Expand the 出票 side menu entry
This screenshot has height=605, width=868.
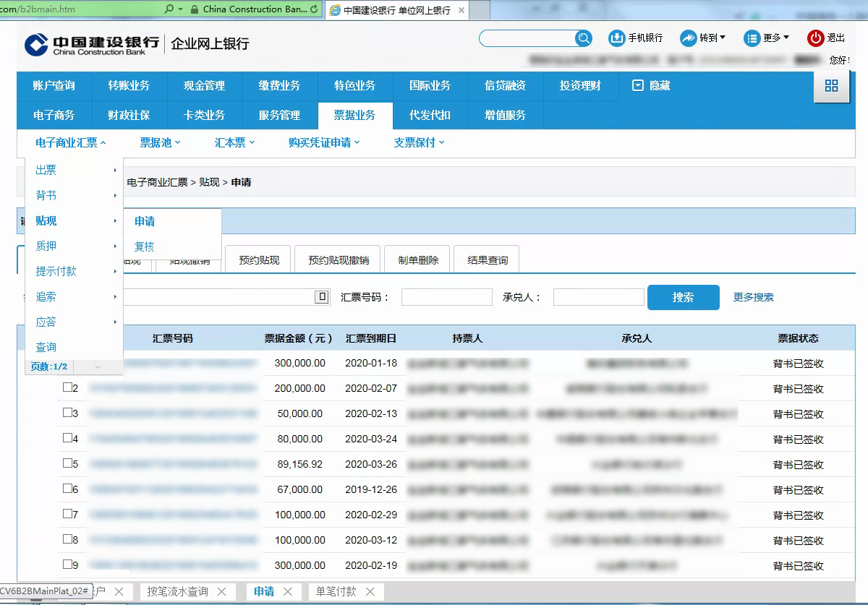75,171
